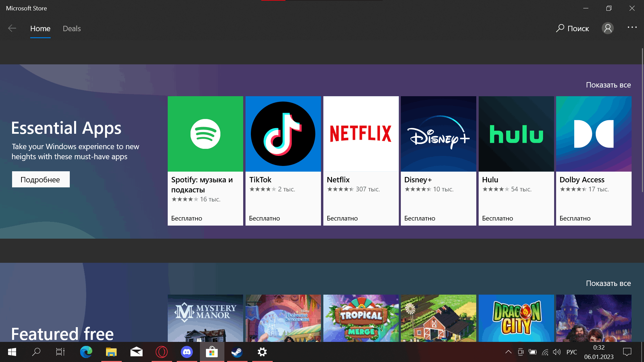This screenshot has width=644, height=362.
Task: Open the Mystery Manor game thumbnail
Action: point(205,318)
